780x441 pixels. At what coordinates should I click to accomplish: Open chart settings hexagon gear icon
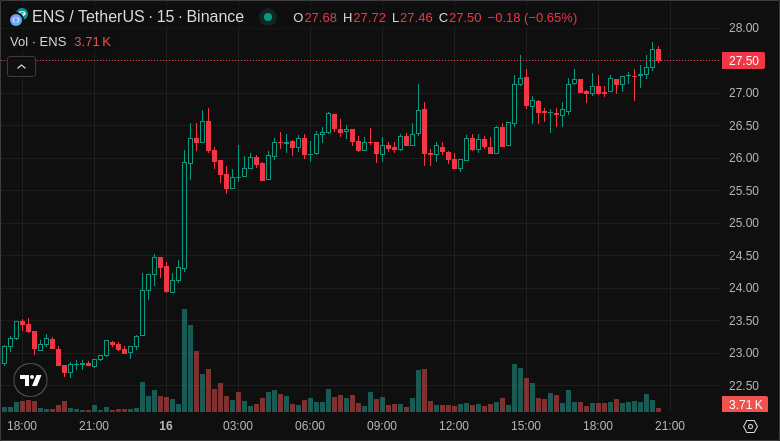click(750, 426)
